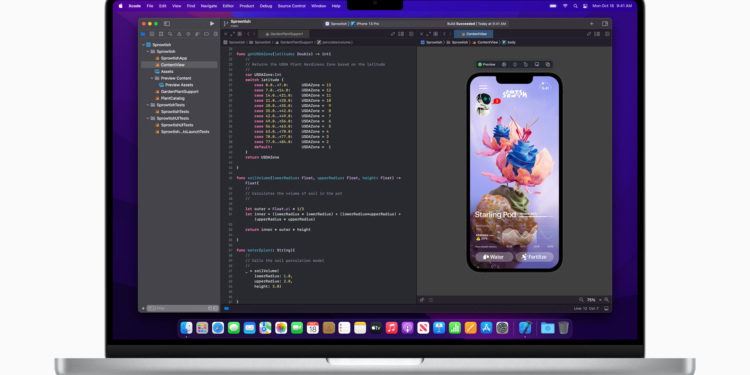Toggle the navigator sidebar panel icon
Screen dimensions: 750x375
tap(167, 23)
